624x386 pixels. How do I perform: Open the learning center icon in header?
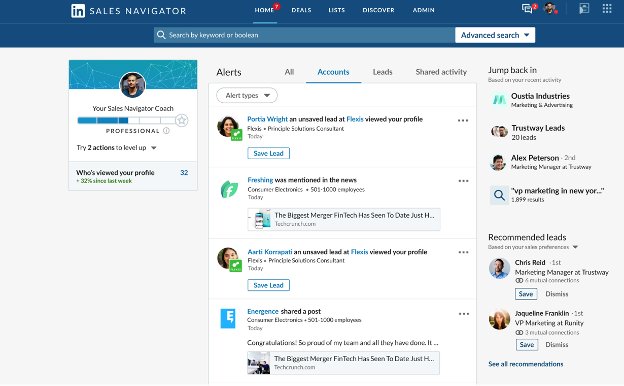(584, 8)
